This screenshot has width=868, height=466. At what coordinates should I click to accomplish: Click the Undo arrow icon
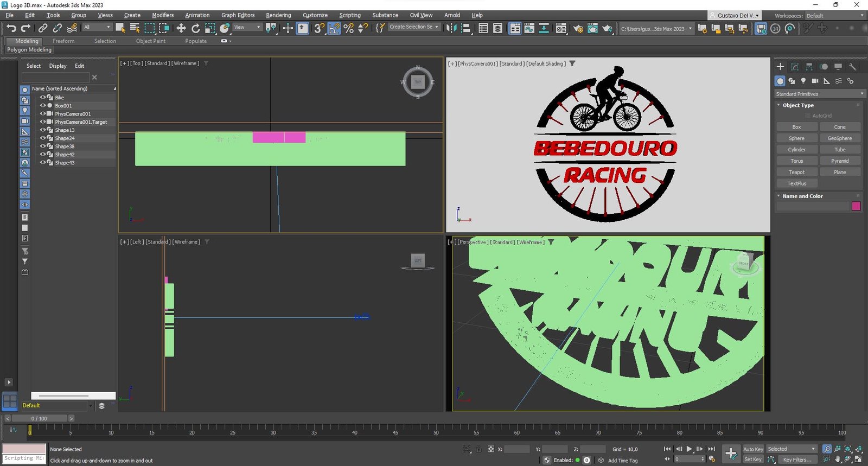tap(11, 28)
